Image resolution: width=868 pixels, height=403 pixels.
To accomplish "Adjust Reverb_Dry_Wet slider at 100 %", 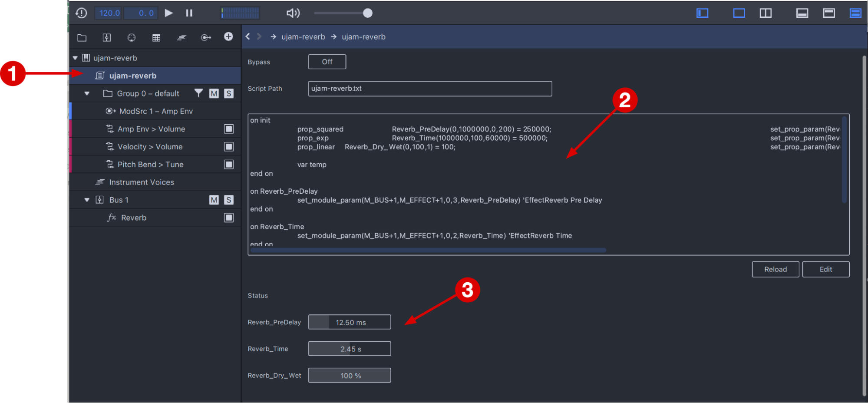I will click(x=350, y=375).
